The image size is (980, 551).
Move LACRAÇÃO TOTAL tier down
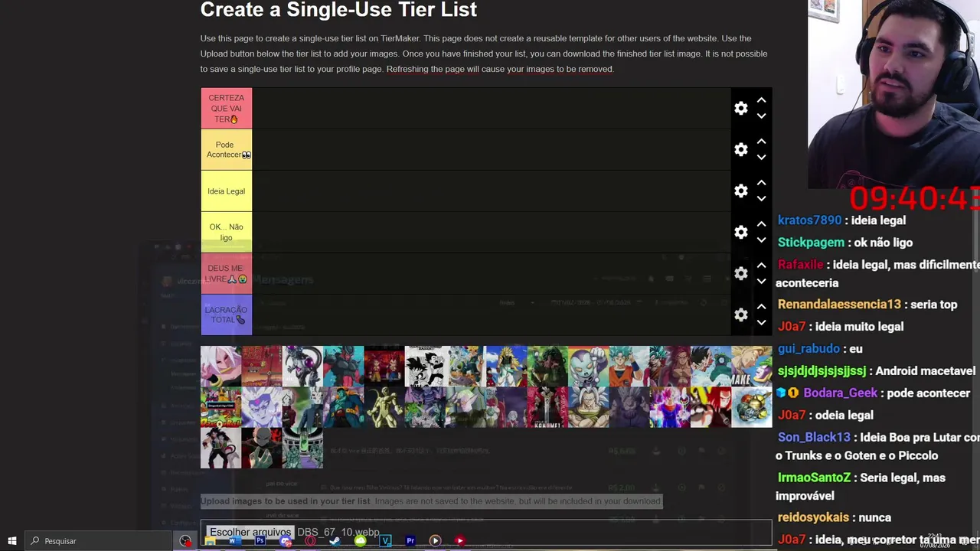761,323
